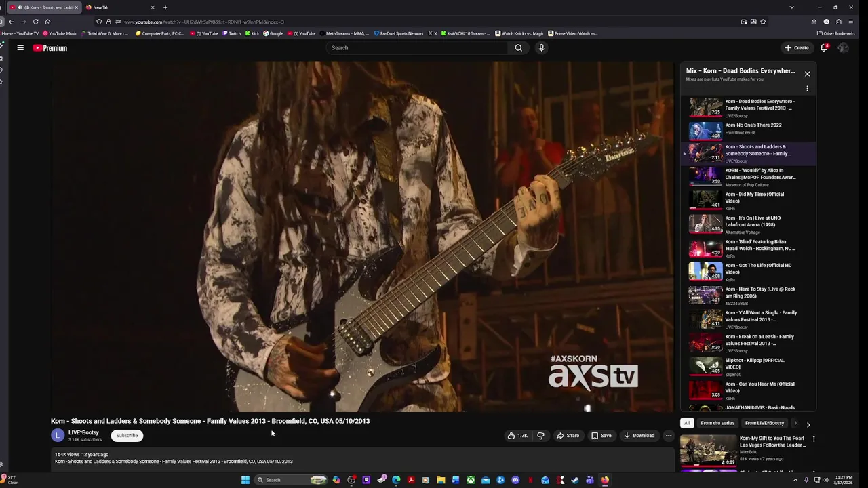The width and height of the screenshot is (868, 488).
Task: Play Korn - Dead Bodies Everywhere from mix
Action: pyautogui.click(x=749, y=108)
